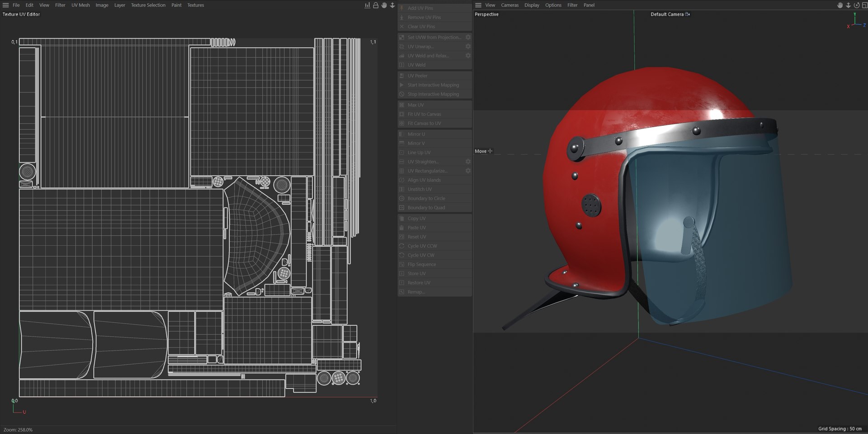The width and height of the screenshot is (868, 434).
Task: Click the Add UV Pins icon
Action: [x=401, y=8]
